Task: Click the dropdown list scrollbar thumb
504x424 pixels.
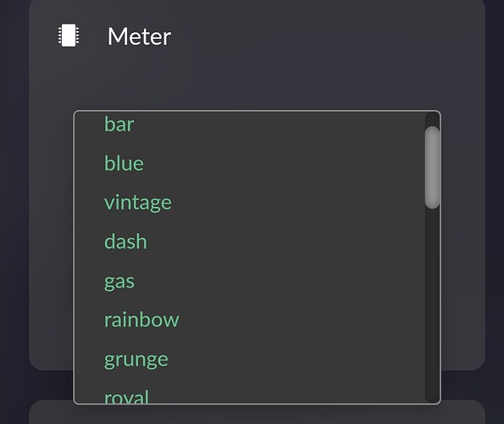Action: point(432,167)
